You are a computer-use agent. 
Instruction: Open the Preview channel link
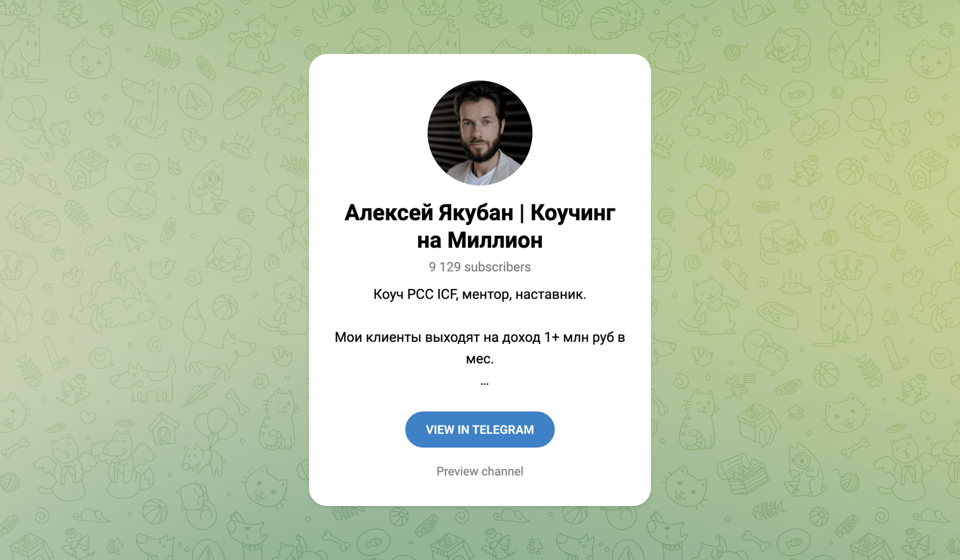click(479, 471)
